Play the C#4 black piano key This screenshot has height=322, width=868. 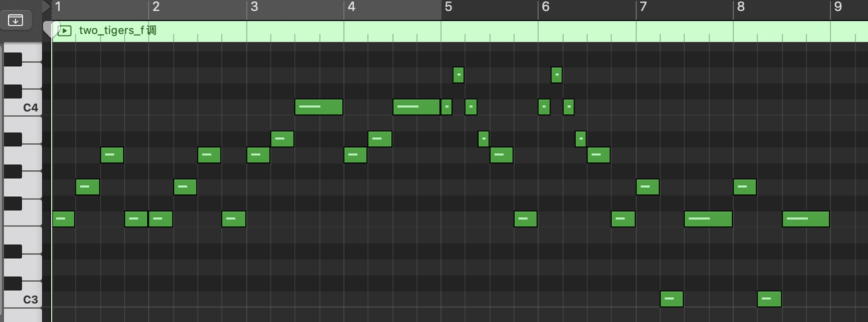13,91
